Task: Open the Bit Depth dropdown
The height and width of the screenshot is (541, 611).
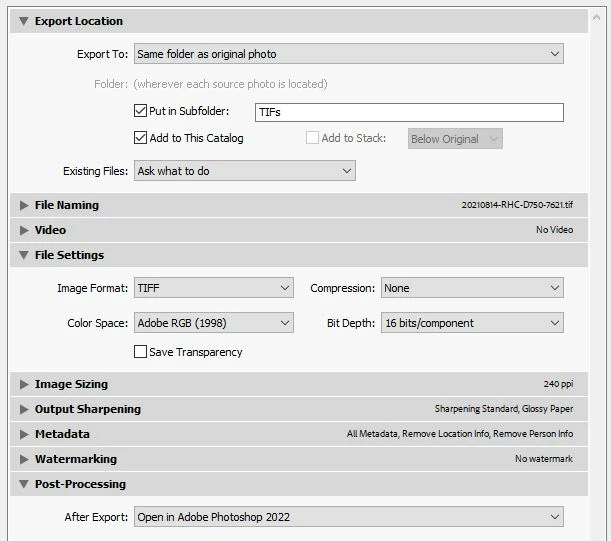Action: pos(472,323)
